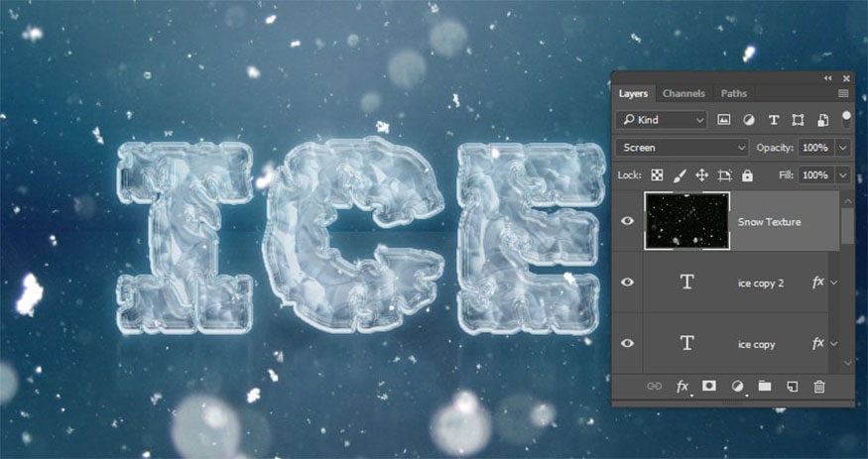This screenshot has height=459, width=868.
Task: Select the ice copy layer name
Action: pos(756,345)
